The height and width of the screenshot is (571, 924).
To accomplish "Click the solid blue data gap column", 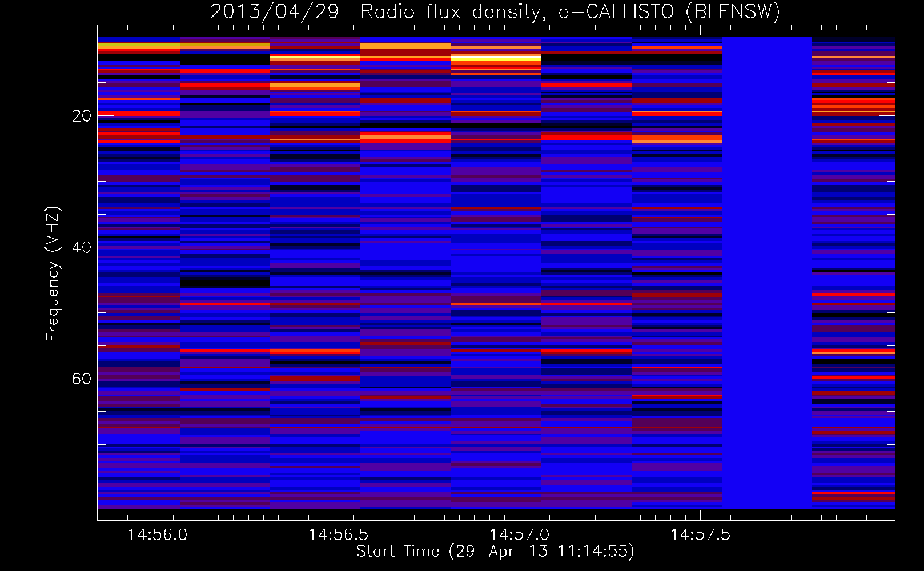I will pyautogui.click(x=767, y=272).
